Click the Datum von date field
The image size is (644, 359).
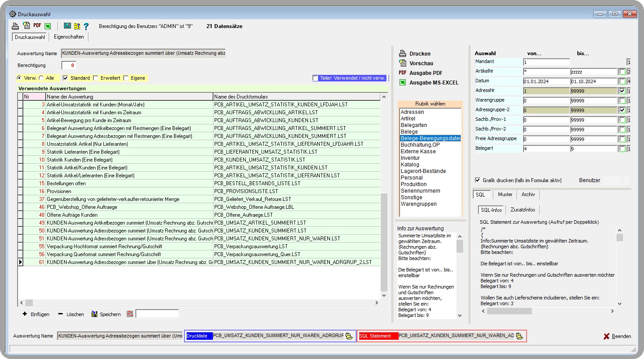pyautogui.click(x=546, y=81)
